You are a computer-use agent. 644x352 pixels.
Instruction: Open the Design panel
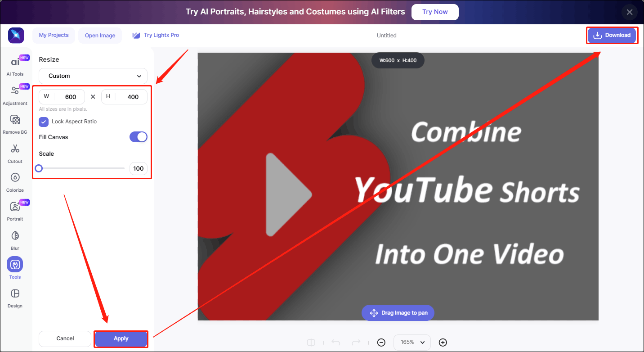[x=15, y=298]
